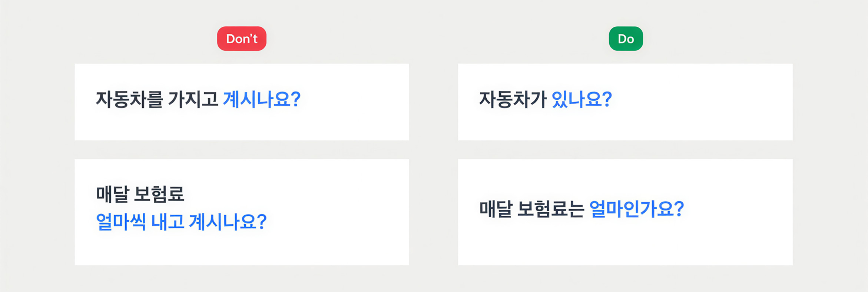The height and width of the screenshot is (292, 868).
Task: Click the green Do badge
Action: point(626,39)
